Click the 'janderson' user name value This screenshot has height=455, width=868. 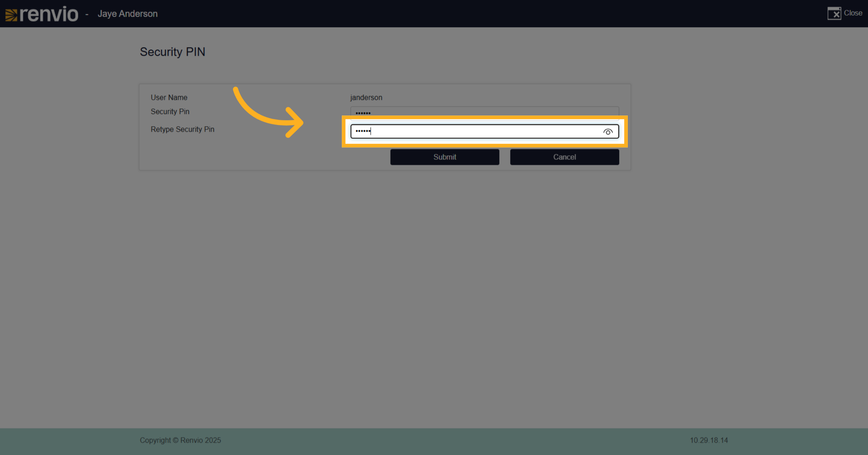366,97
